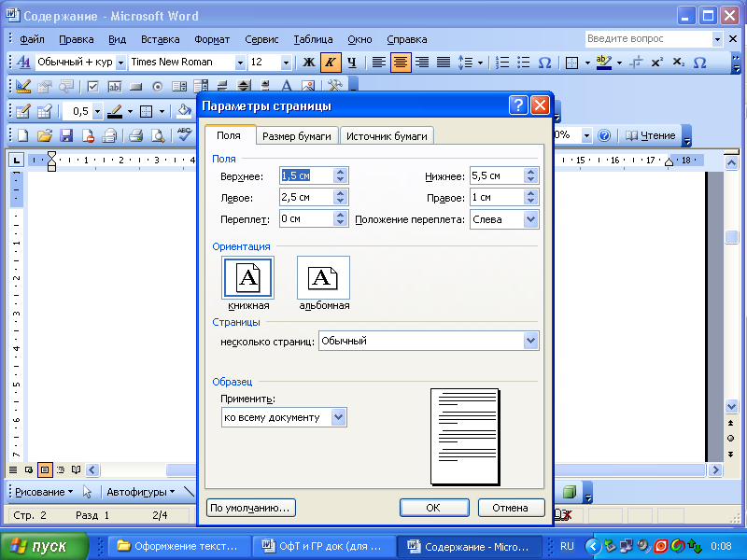Click the superscript x² icon
Viewport: 747px width, 560px height.
(657, 63)
